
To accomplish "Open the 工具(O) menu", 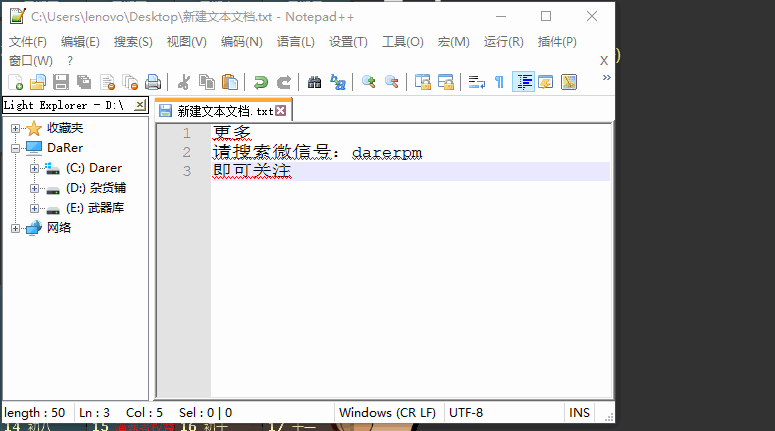I will point(402,42).
